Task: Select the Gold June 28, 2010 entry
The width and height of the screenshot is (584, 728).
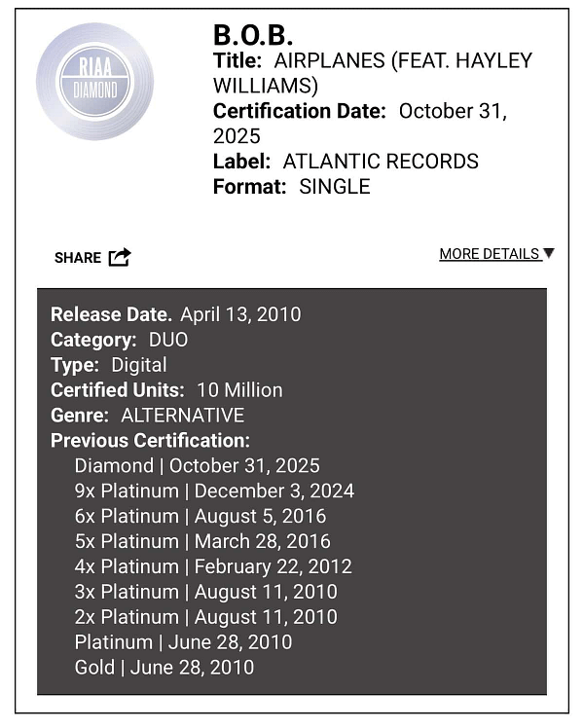Action: tap(164, 668)
